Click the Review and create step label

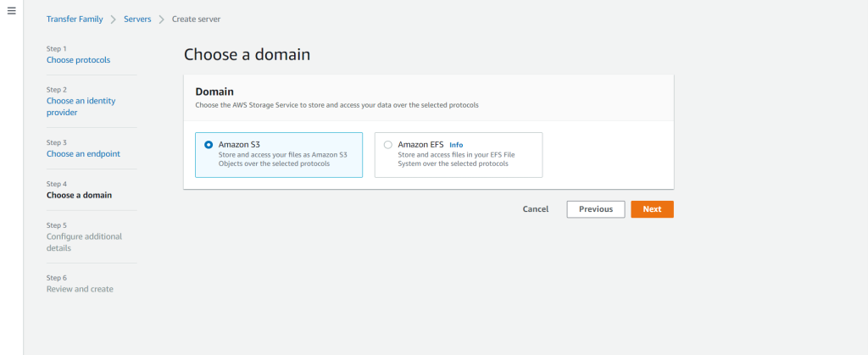80,289
